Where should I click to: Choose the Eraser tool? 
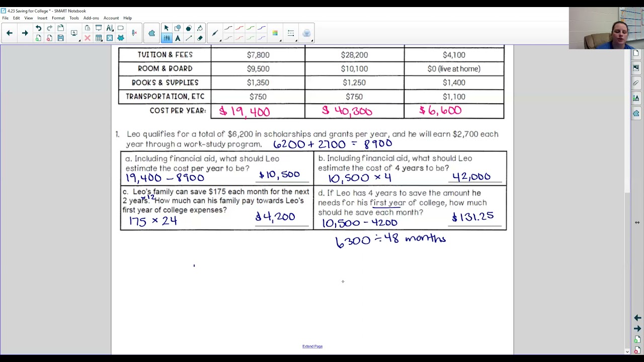point(200,38)
